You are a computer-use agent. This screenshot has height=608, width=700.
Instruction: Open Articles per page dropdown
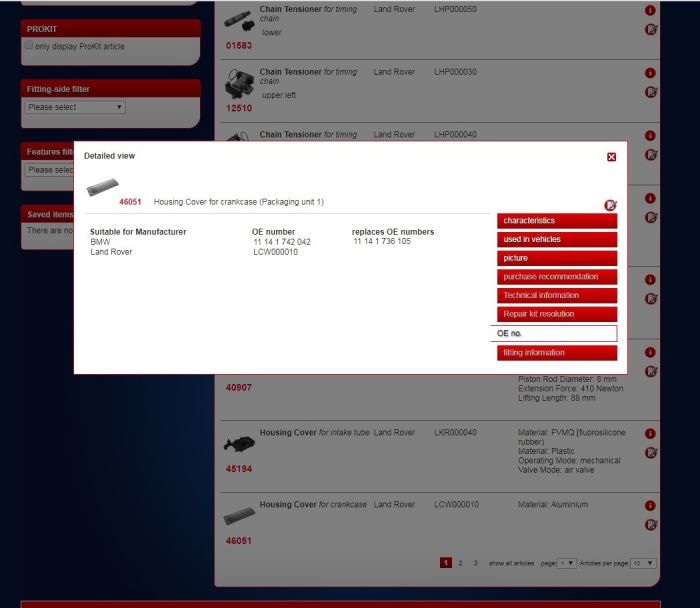pos(643,563)
